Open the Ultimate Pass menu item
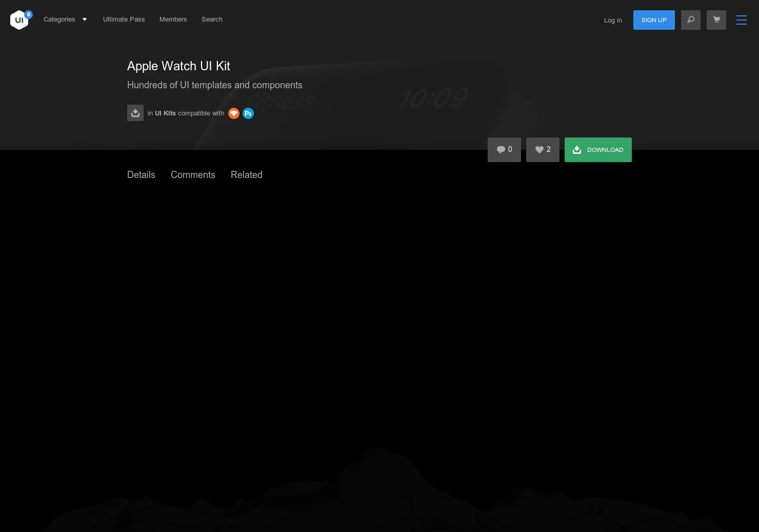The image size is (759, 532). (x=124, y=19)
